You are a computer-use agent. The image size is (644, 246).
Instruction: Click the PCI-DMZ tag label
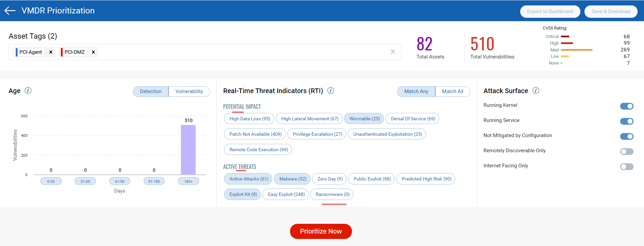click(74, 52)
